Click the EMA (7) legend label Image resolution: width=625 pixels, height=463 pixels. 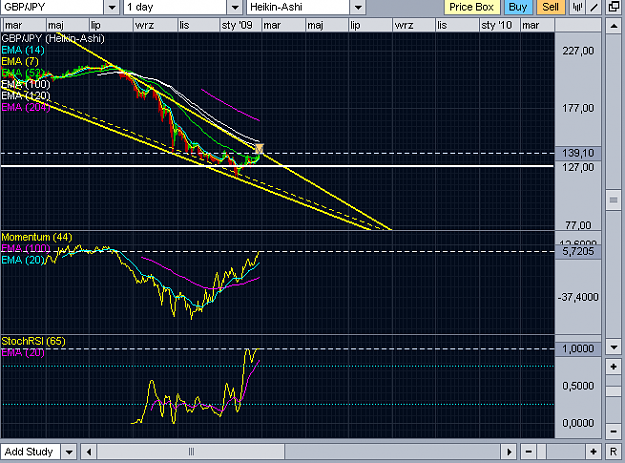[x=20, y=61]
